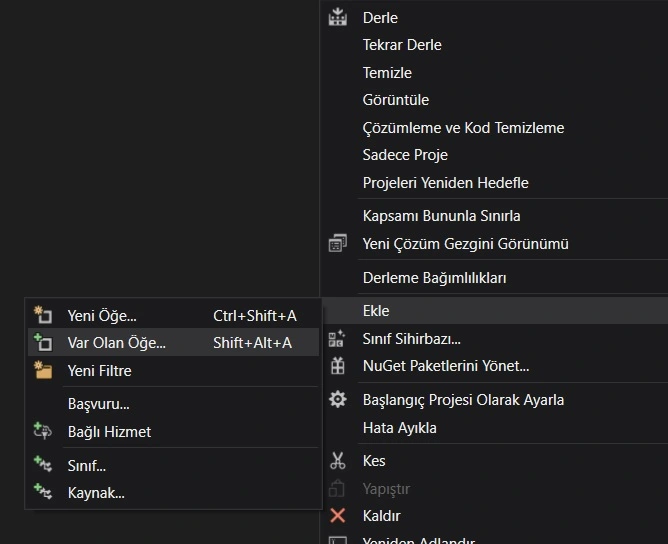Click the Var Olan Öğe icon
The image size is (668, 544).
click(x=42, y=343)
